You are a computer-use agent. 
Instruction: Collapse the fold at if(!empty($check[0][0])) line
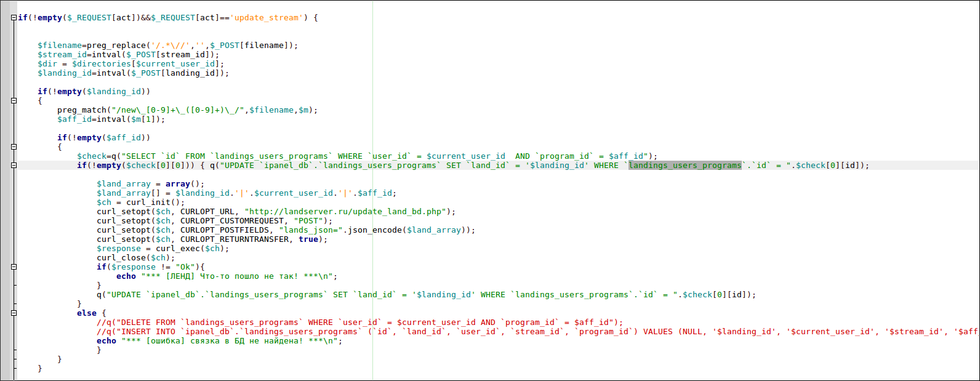tap(14, 166)
